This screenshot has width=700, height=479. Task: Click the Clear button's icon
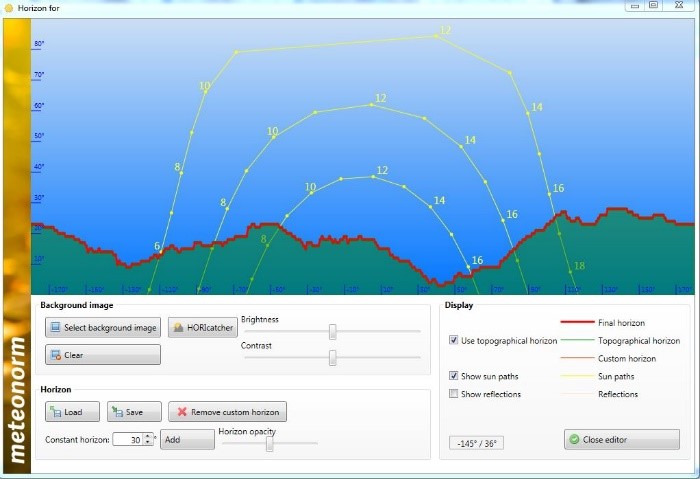point(56,355)
